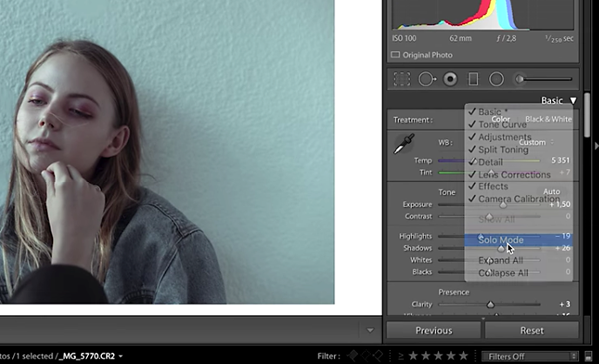Click the Reset button
Image resolution: width=599 pixels, height=364 pixels.
[x=532, y=330]
